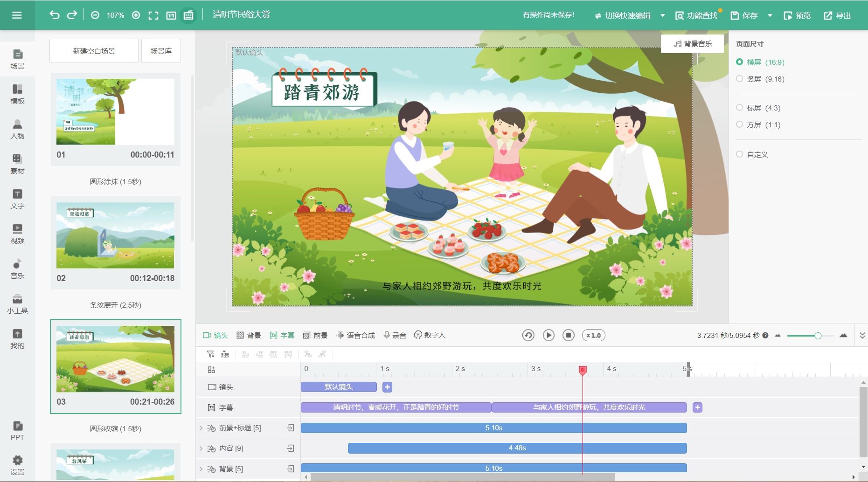Screen dimensions: 868x482
Task: Zoom in the canvas with plus icon
Action: (136, 15)
